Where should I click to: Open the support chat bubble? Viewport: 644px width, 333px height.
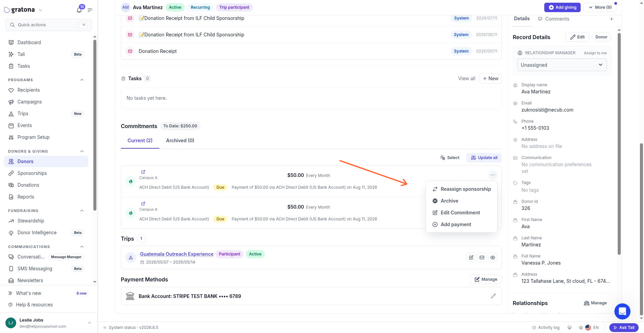pyautogui.click(x=622, y=311)
